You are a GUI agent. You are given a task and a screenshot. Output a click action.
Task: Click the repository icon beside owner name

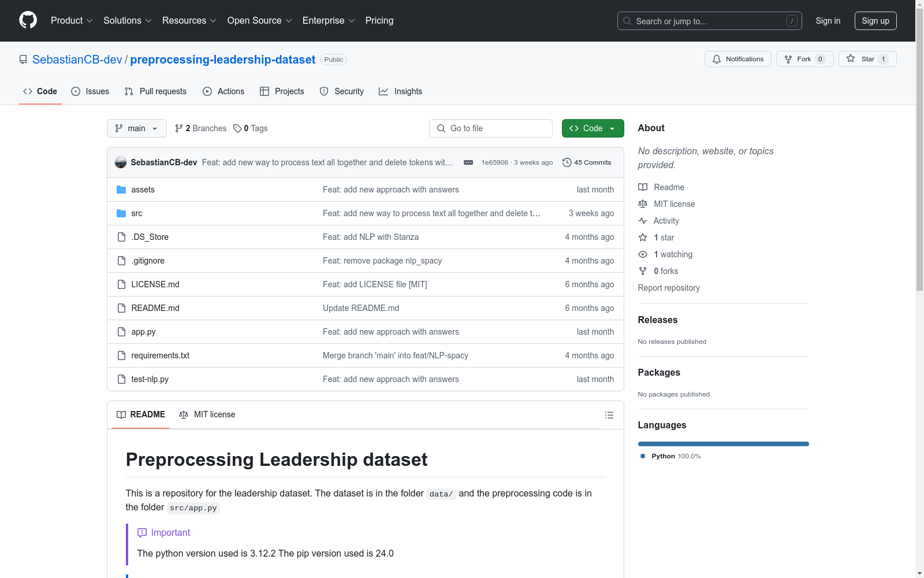pos(23,60)
